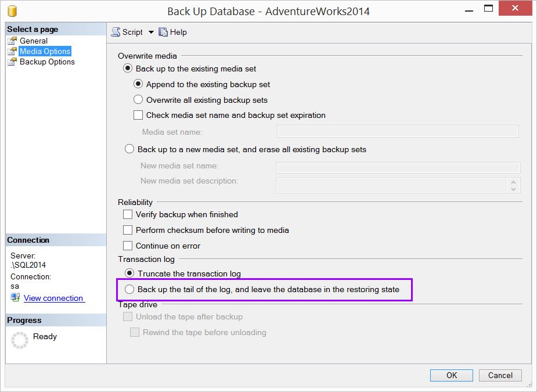Select Append to the existing backup set

[138, 84]
